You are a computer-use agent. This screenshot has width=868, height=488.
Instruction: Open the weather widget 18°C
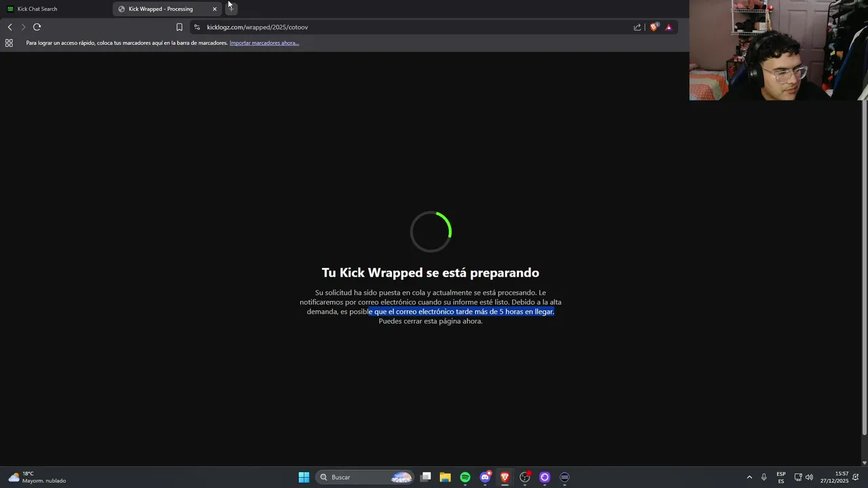37,477
